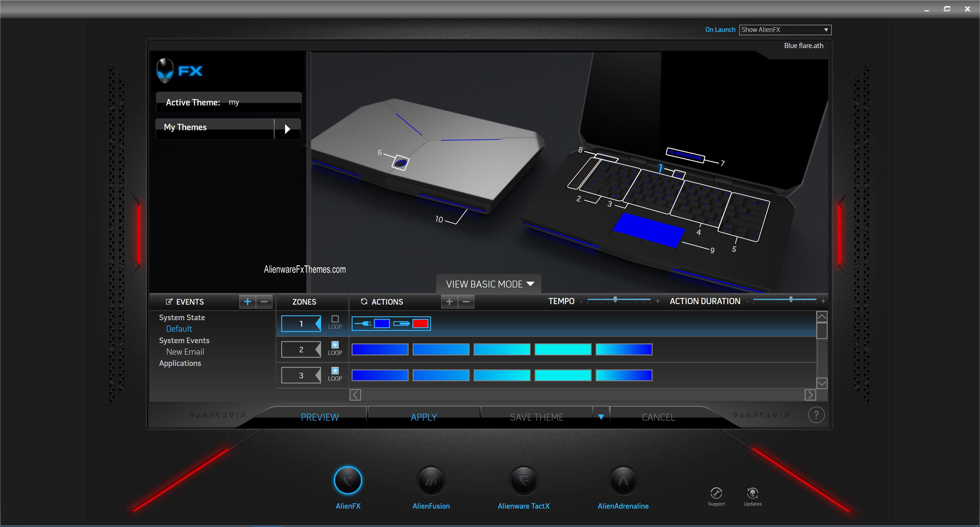Launch AlienFusion from the bottom dock
980x527 pixels.
[x=431, y=480]
